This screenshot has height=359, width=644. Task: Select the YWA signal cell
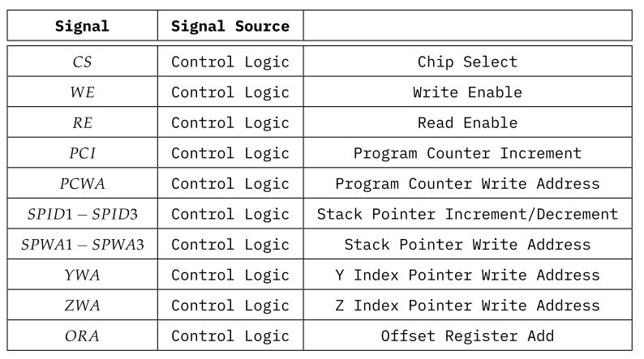[x=82, y=276]
